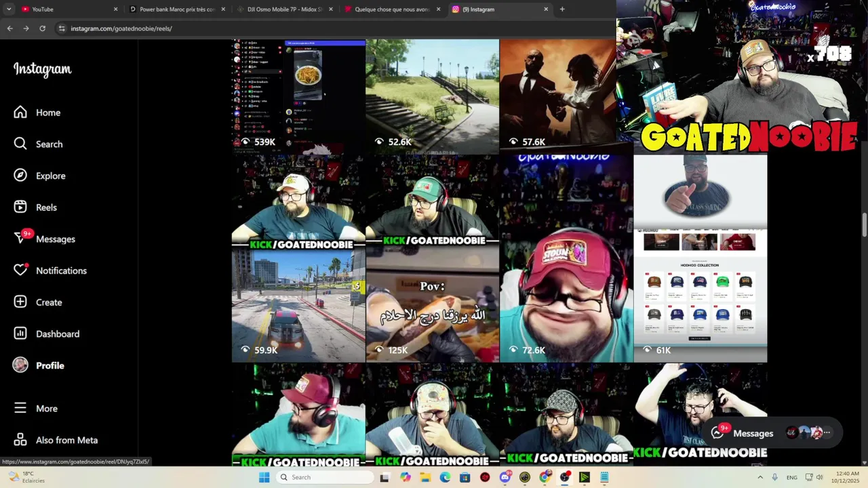Click the microphone tray icon
This screenshot has width=868, height=488.
(774, 477)
